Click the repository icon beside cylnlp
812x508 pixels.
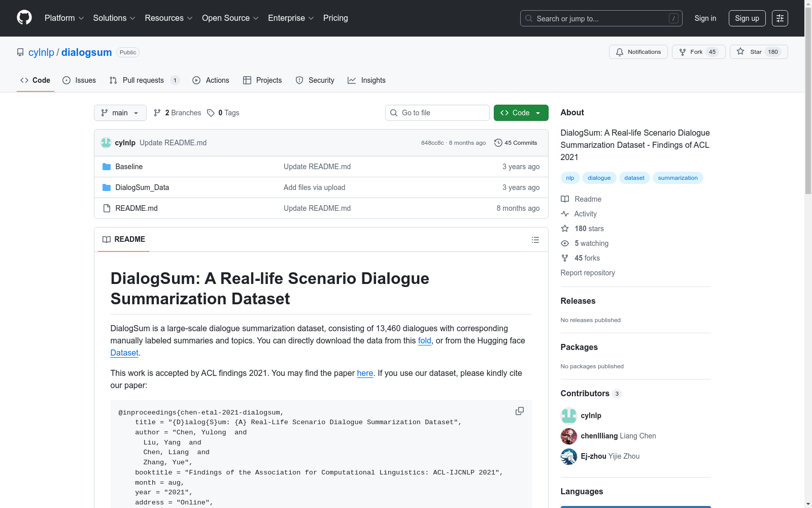point(20,52)
